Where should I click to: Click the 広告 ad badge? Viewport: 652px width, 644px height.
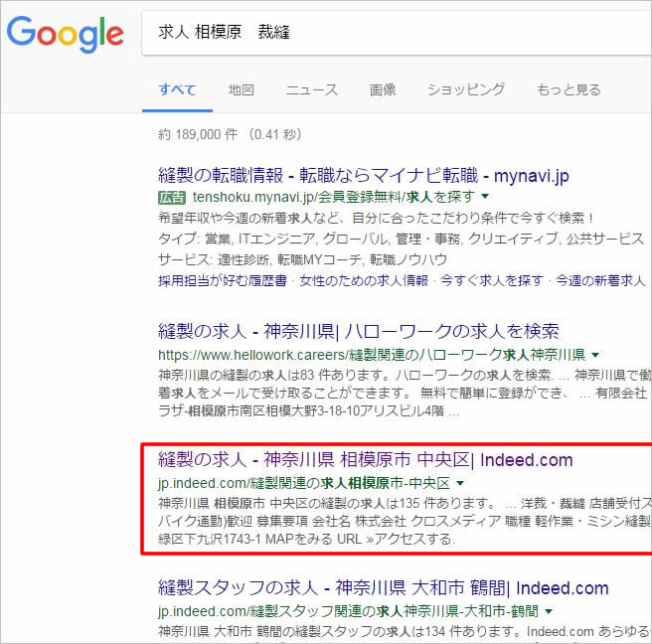pyautogui.click(x=172, y=197)
